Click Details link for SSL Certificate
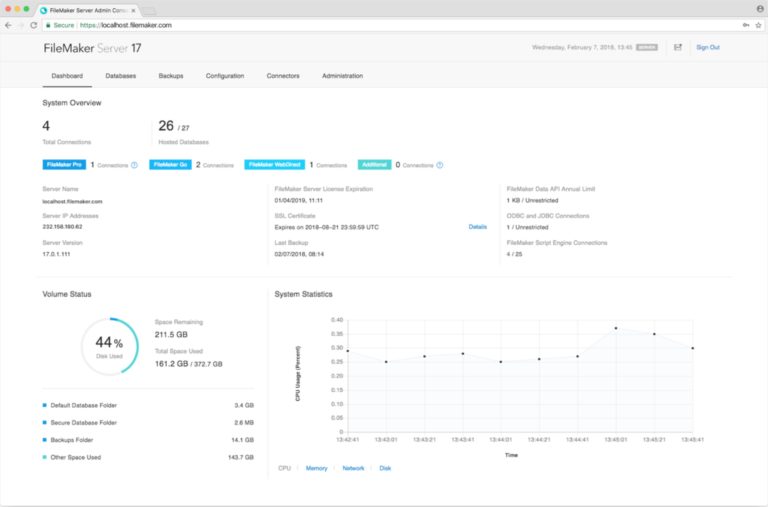 pyautogui.click(x=478, y=227)
